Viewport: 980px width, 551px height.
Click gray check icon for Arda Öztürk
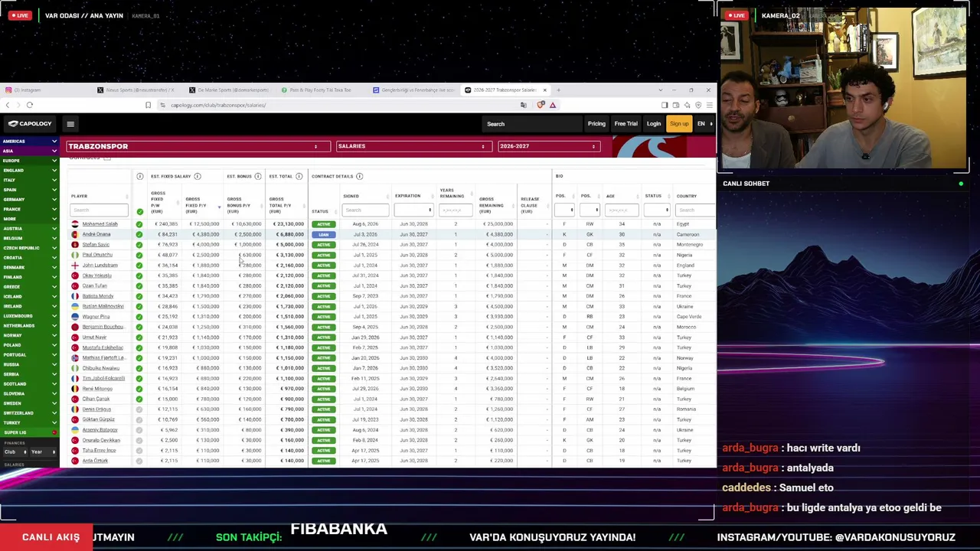click(x=139, y=461)
